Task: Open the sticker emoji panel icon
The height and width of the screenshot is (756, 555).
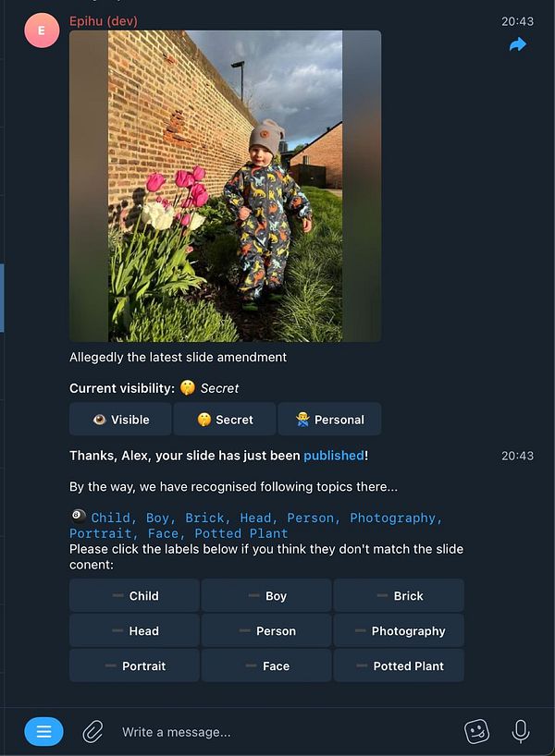Action: click(476, 731)
